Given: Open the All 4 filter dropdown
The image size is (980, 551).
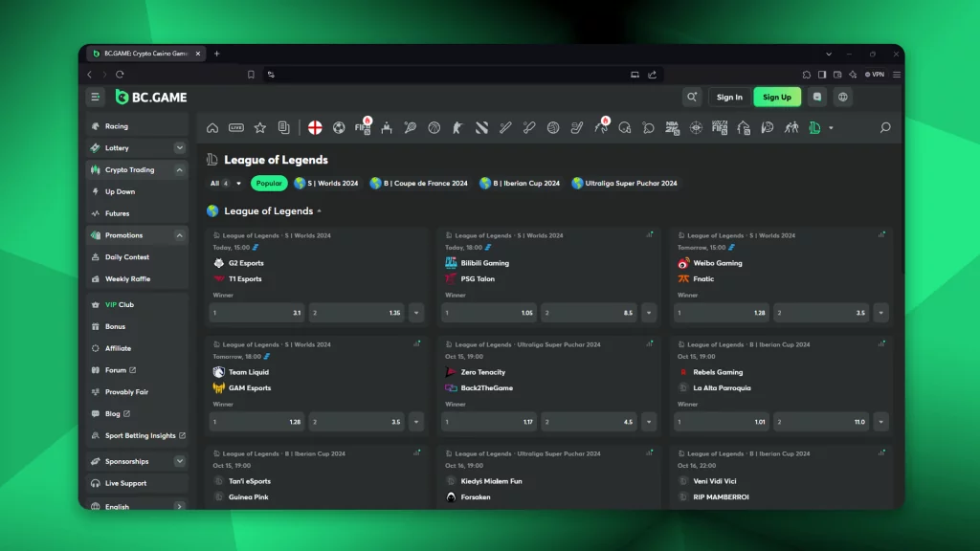Looking at the screenshot, I should (226, 183).
